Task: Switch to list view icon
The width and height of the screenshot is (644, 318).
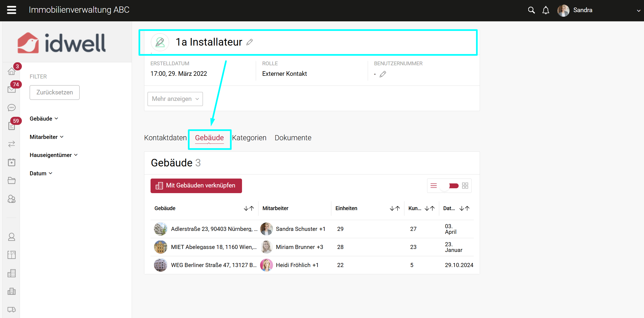Action: pos(434,186)
